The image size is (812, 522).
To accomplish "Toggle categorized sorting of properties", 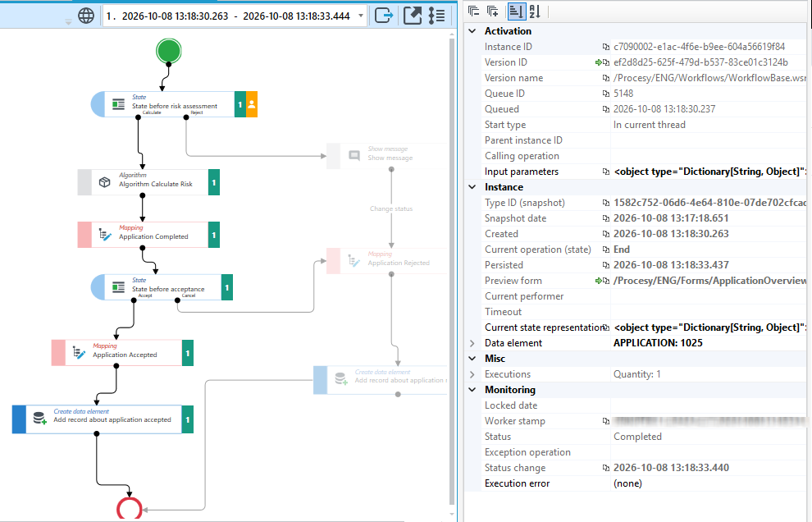I will coord(516,11).
